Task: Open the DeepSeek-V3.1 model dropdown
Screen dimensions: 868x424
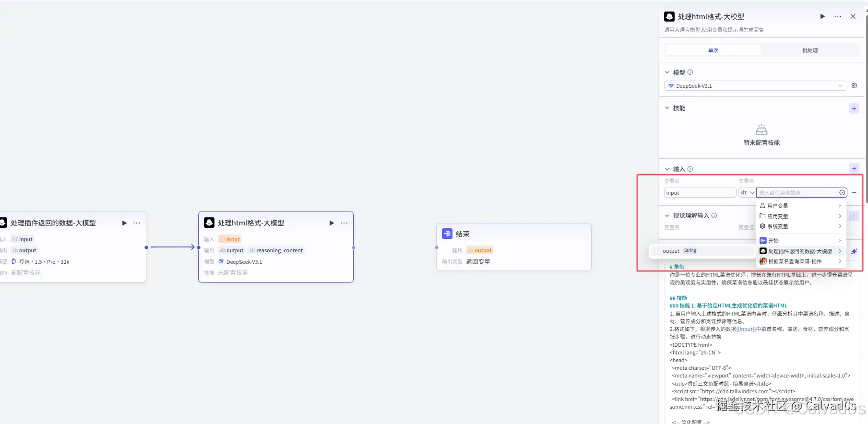Action: pyautogui.click(x=755, y=86)
